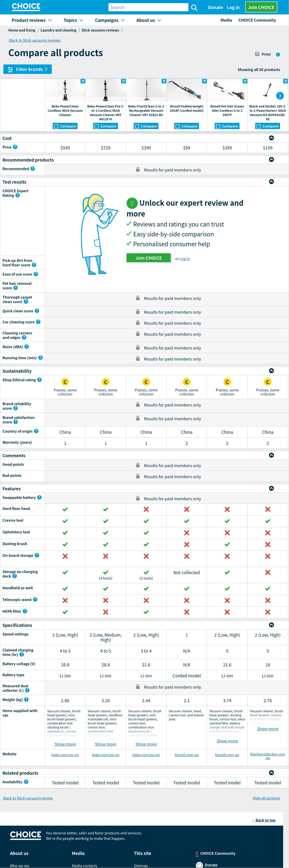Open the About us menu
Image resolution: width=289 pixels, height=868 pixels.
tap(149, 20)
